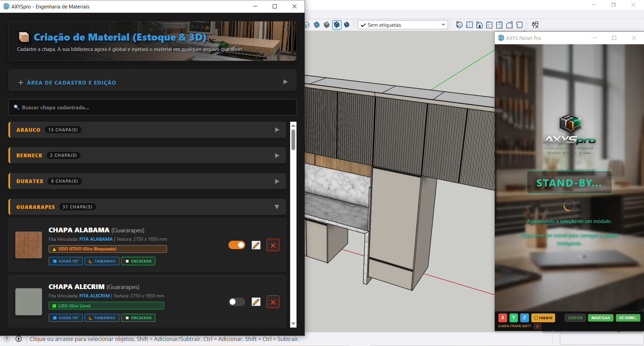The height and width of the screenshot is (346, 644).
Task: Click the FRENTE paint button
Action: tap(543, 318)
